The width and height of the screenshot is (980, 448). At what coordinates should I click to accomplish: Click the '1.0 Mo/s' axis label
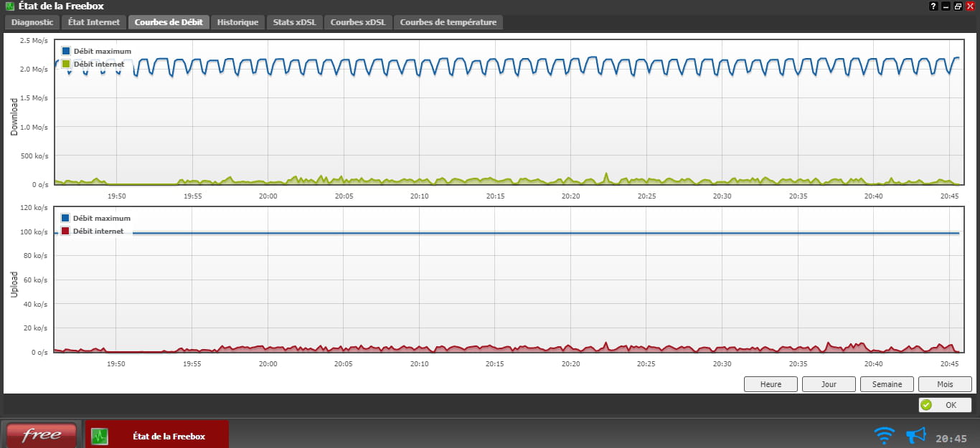pyautogui.click(x=34, y=127)
